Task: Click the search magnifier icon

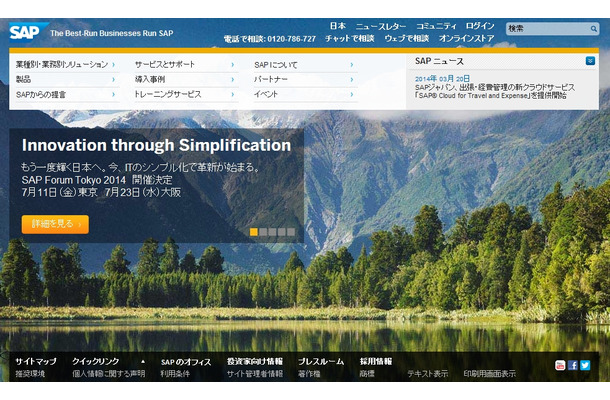Action: click(593, 29)
